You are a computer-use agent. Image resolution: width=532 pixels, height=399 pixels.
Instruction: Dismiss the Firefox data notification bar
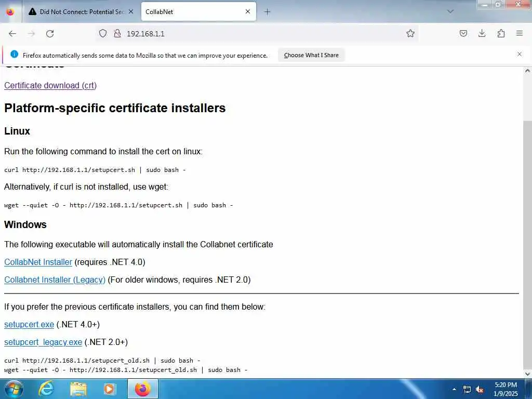click(520, 54)
